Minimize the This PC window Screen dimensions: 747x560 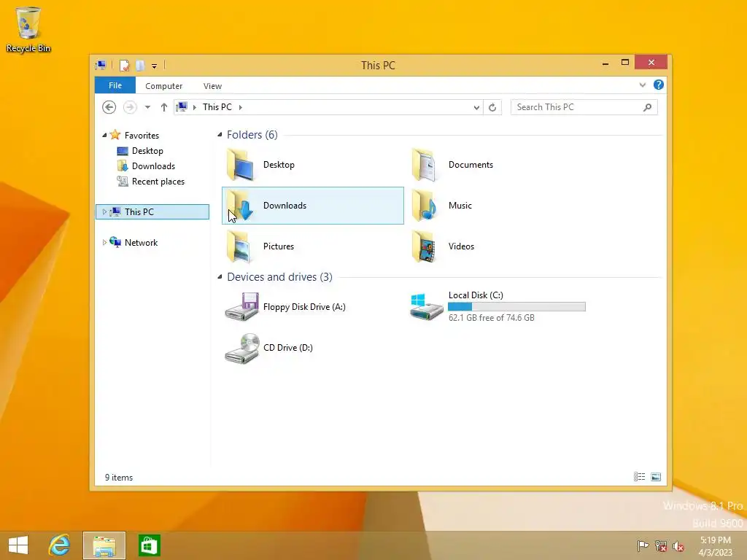coord(605,63)
